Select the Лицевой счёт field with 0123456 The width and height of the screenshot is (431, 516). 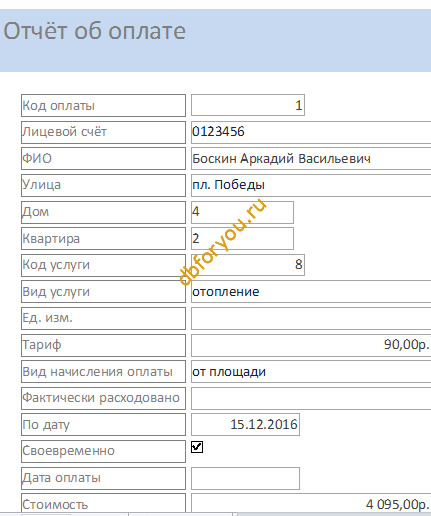click(x=311, y=132)
